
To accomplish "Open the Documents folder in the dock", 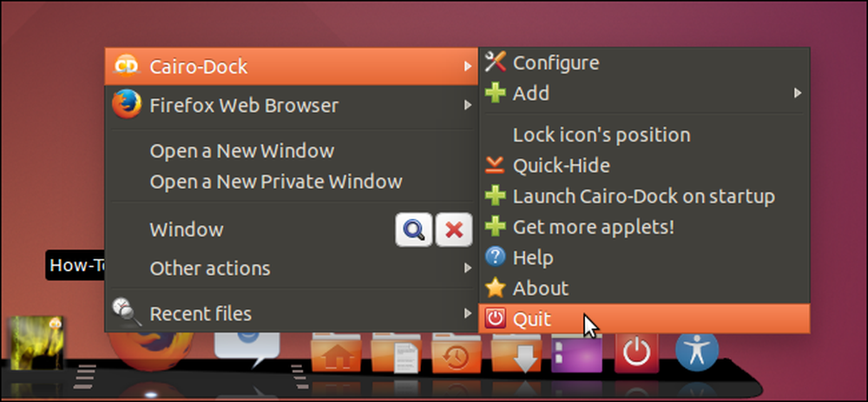I will [x=396, y=353].
